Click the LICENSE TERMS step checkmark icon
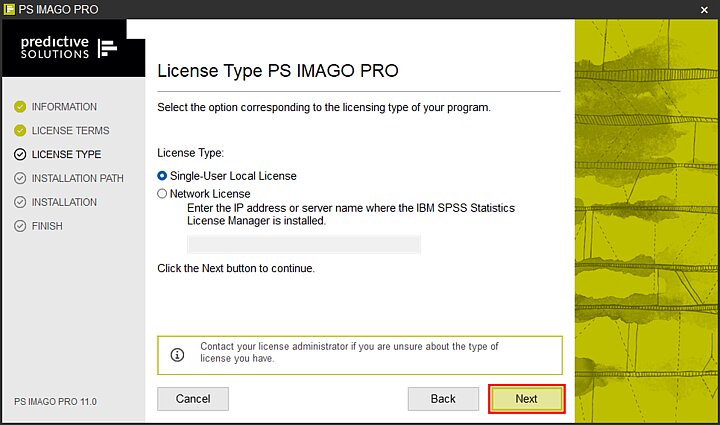 pyautogui.click(x=20, y=130)
